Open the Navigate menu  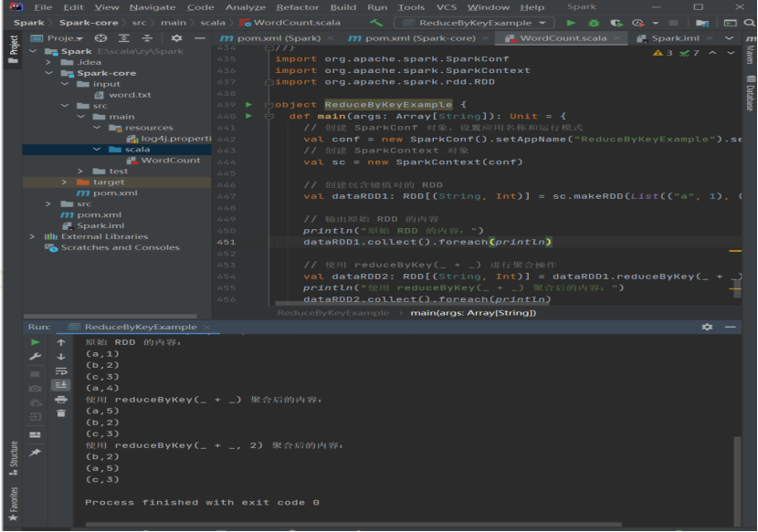point(153,7)
